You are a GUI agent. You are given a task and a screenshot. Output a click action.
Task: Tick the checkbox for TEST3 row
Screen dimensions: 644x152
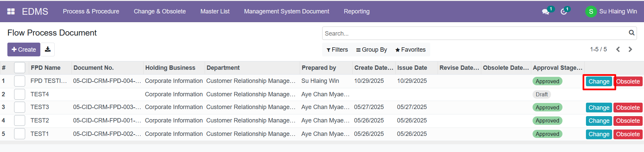point(20,107)
